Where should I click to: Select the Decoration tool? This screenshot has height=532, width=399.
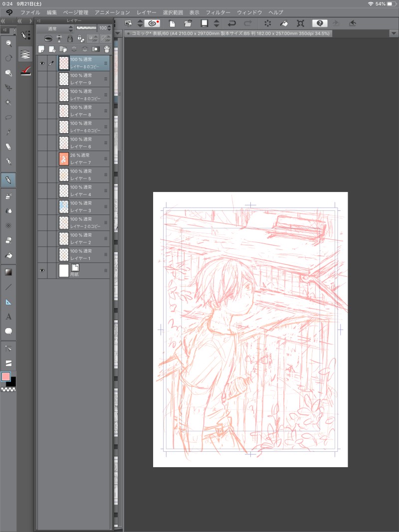(x=8, y=226)
